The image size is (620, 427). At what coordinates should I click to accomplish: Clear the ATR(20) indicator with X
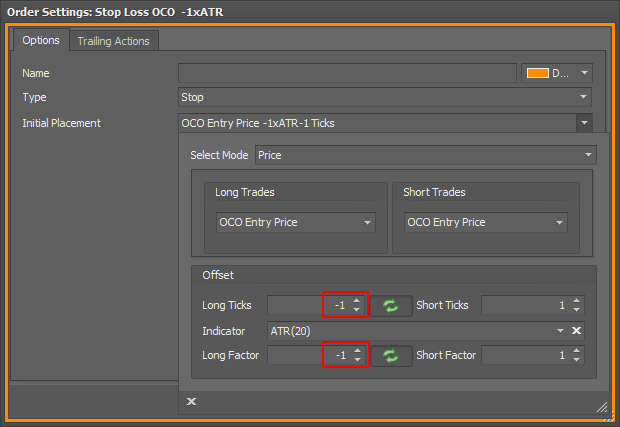click(x=576, y=331)
